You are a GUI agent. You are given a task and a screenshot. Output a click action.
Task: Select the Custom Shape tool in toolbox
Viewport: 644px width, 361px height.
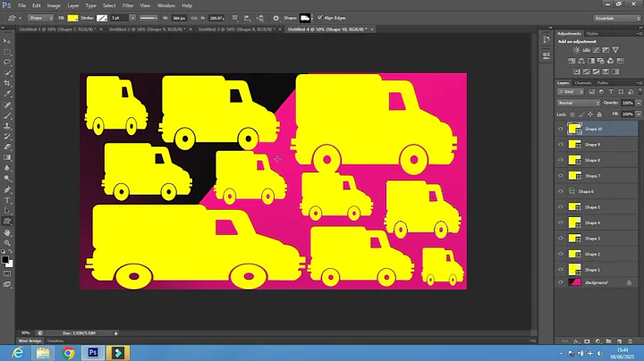point(7,222)
